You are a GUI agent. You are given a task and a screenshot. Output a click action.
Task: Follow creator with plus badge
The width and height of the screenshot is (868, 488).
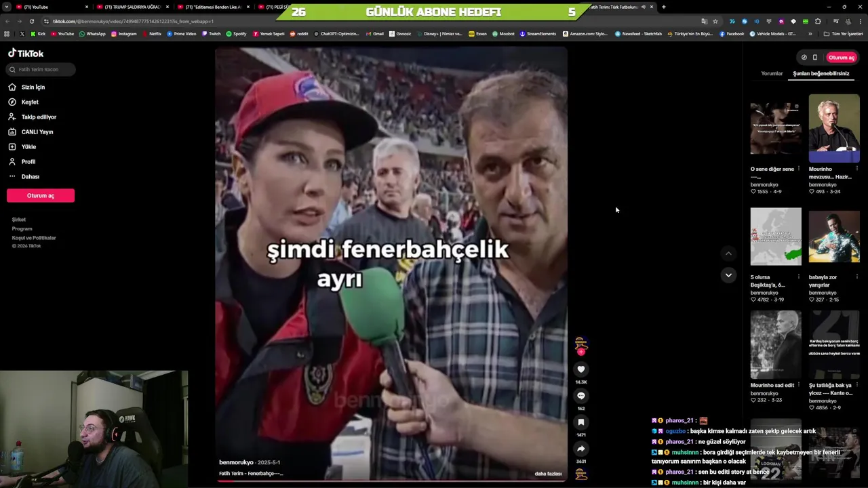click(x=581, y=352)
